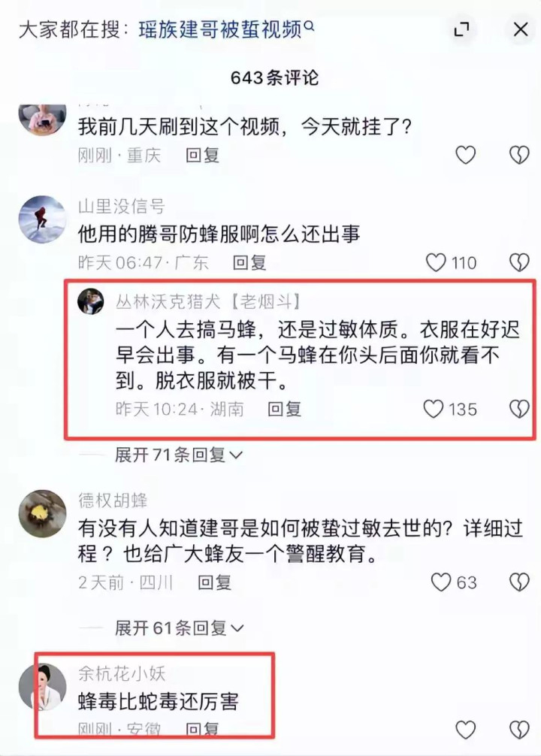Like 德权胡蜂's comment with 63 likes
Screen dimensions: 541x756
click(441, 582)
